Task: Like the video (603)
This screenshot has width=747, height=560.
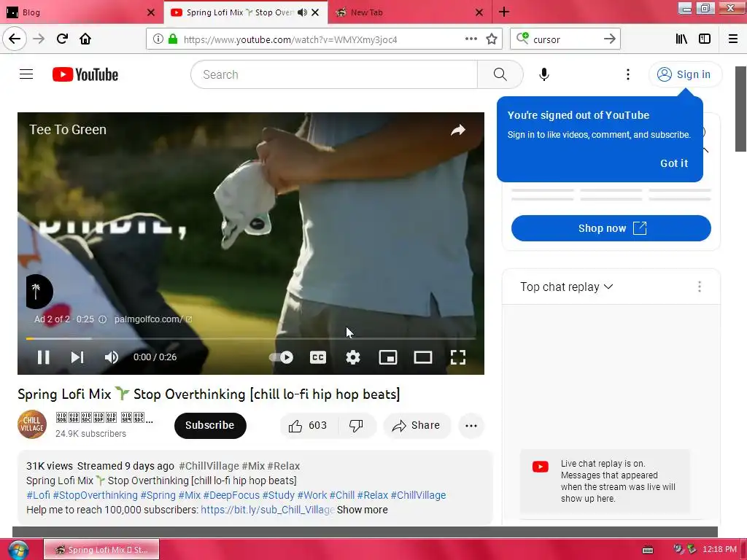Action: coord(309,425)
